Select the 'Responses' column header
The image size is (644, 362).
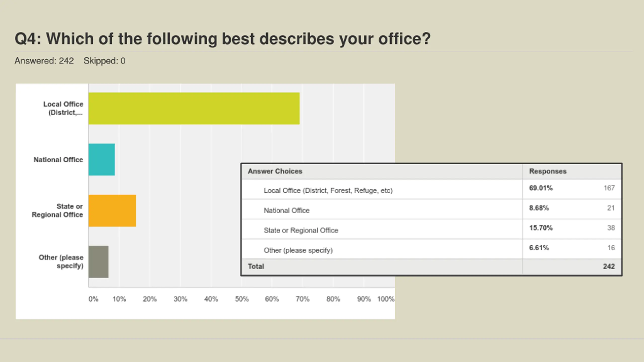(548, 171)
